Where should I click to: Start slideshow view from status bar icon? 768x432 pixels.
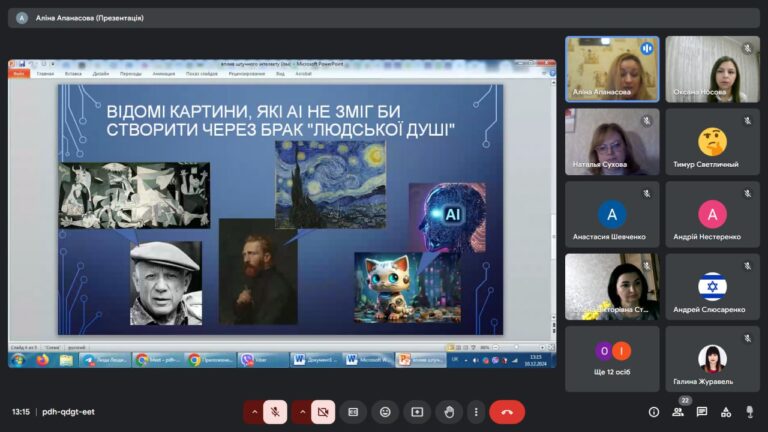(473, 347)
